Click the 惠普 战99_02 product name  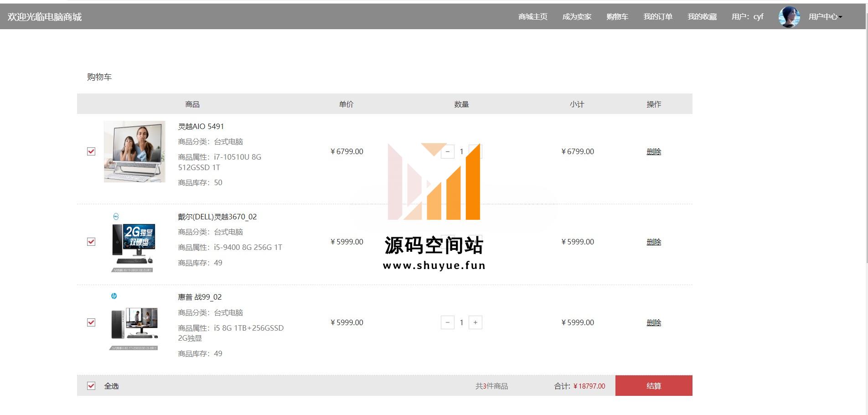tap(200, 297)
